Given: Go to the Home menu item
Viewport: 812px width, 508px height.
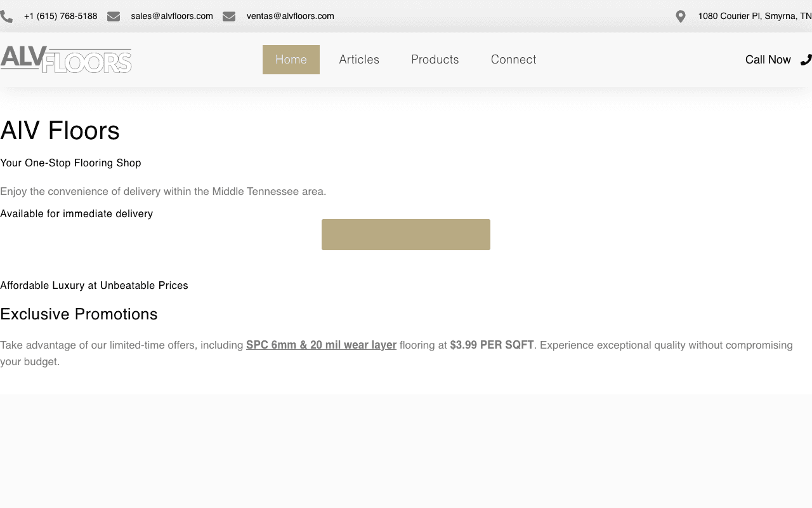Looking at the screenshot, I should point(291,60).
